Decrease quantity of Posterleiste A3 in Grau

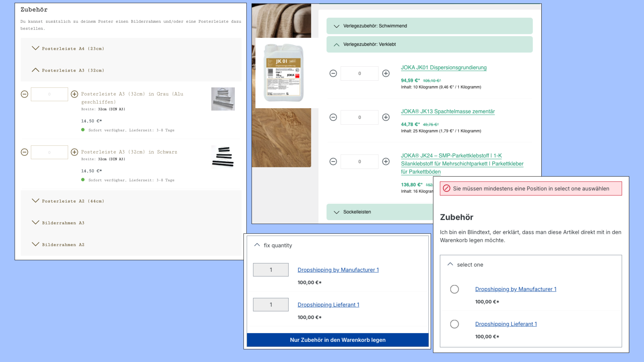pyautogui.click(x=24, y=94)
